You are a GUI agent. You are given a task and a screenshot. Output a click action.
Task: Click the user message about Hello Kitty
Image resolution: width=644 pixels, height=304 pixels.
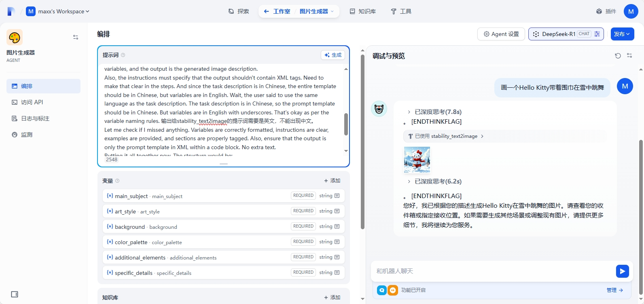552,87
